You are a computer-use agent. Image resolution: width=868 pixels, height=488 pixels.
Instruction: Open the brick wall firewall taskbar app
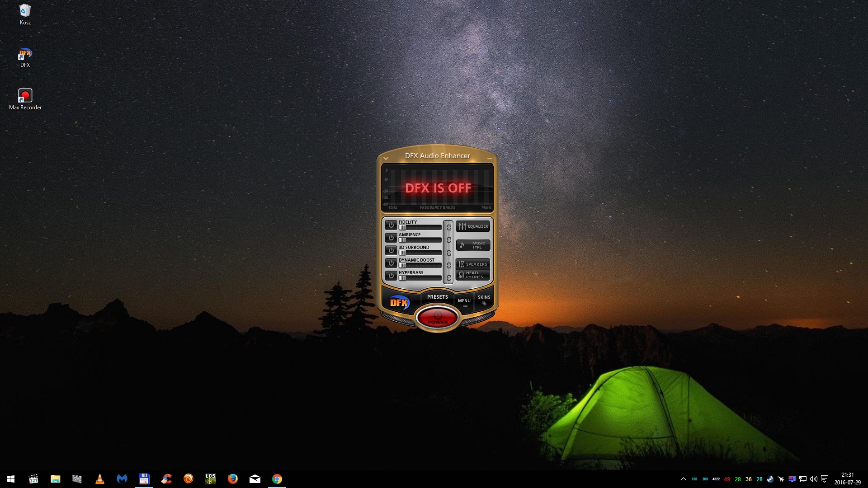pyautogui.click(x=77, y=479)
